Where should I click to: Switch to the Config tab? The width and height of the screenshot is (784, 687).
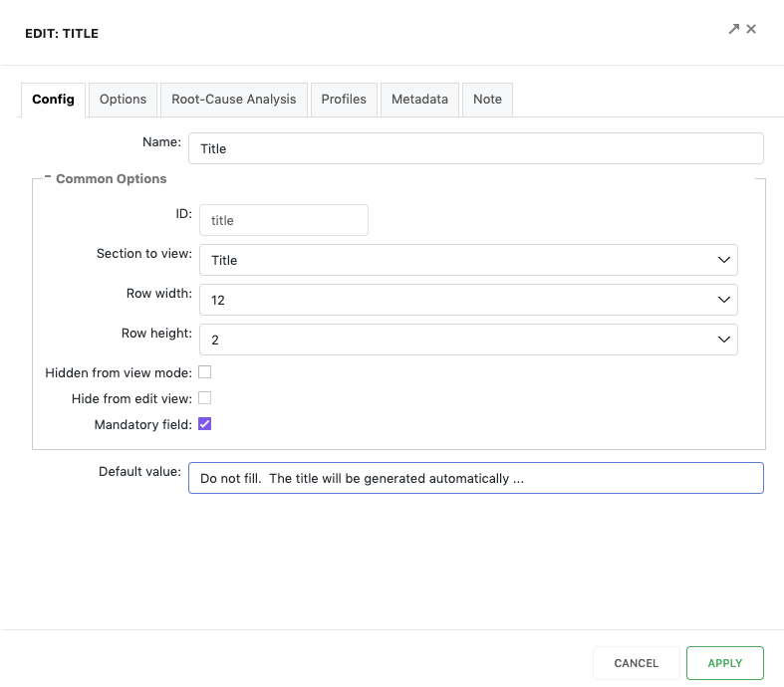pyautogui.click(x=53, y=100)
